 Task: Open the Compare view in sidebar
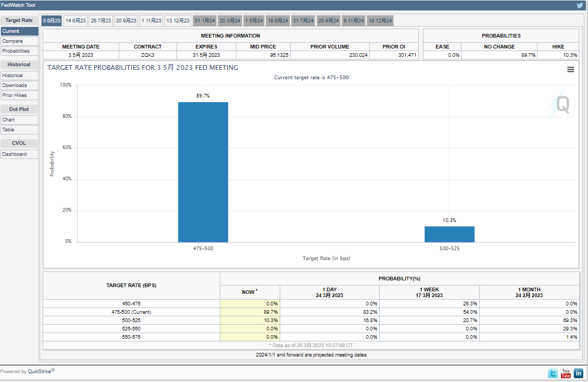12,41
